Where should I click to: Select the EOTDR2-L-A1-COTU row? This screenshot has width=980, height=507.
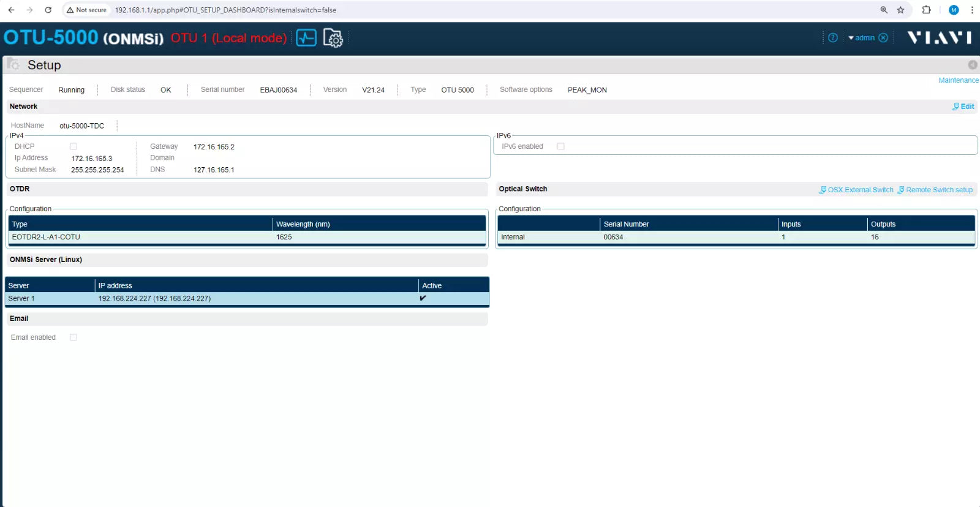click(247, 238)
